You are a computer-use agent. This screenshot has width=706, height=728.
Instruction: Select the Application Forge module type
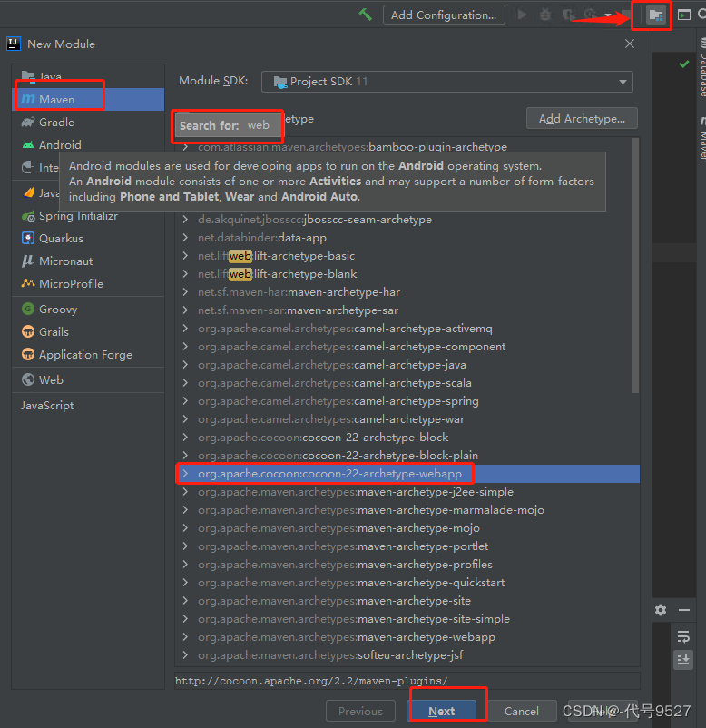coord(88,355)
